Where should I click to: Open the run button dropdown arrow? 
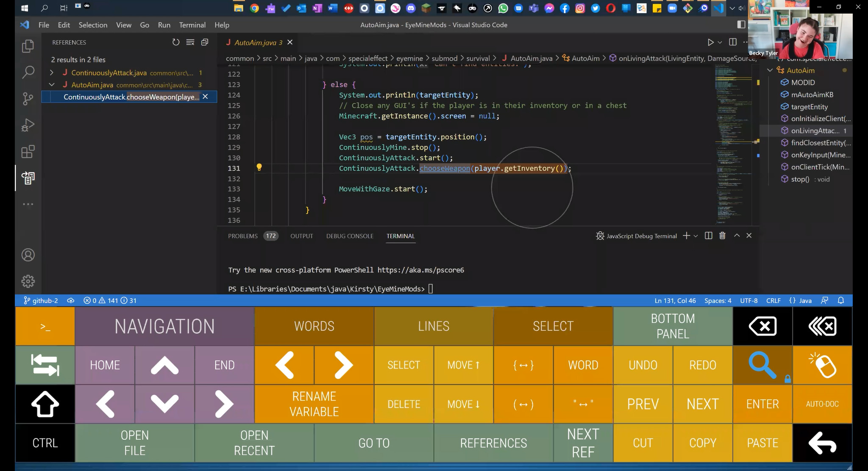tap(720, 42)
